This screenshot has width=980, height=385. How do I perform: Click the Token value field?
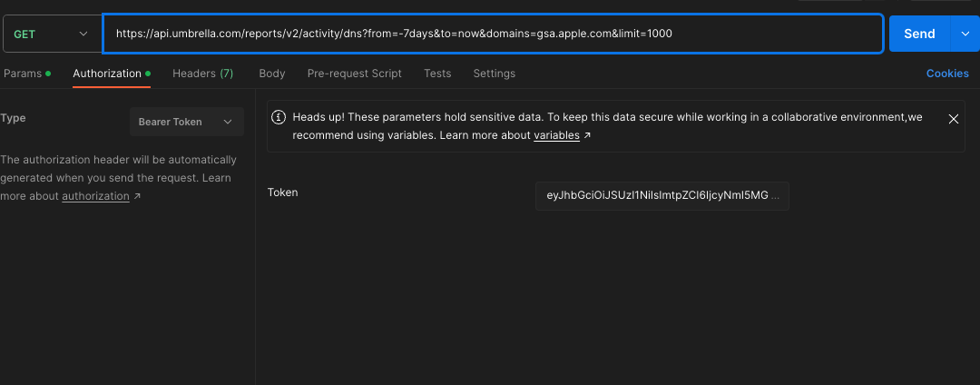(x=661, y=195)
